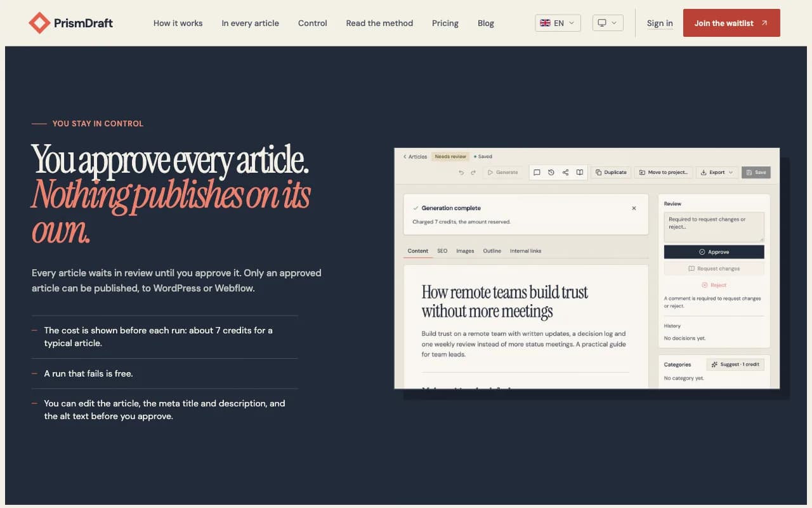Switch to the Images tab

click(465, 251)
